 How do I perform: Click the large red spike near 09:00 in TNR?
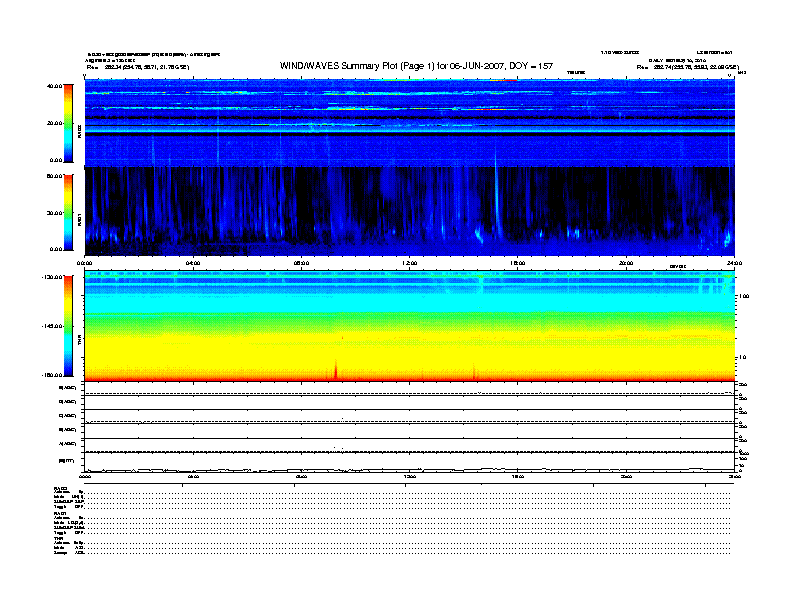coord(335,370)
